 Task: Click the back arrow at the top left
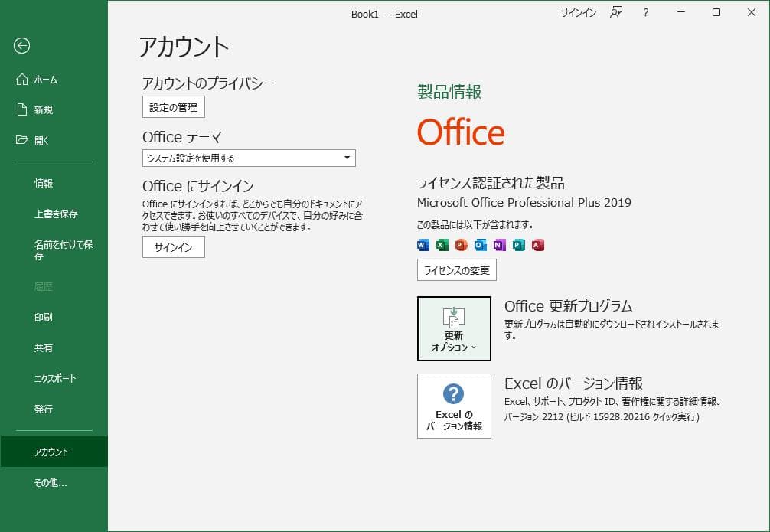23,47
